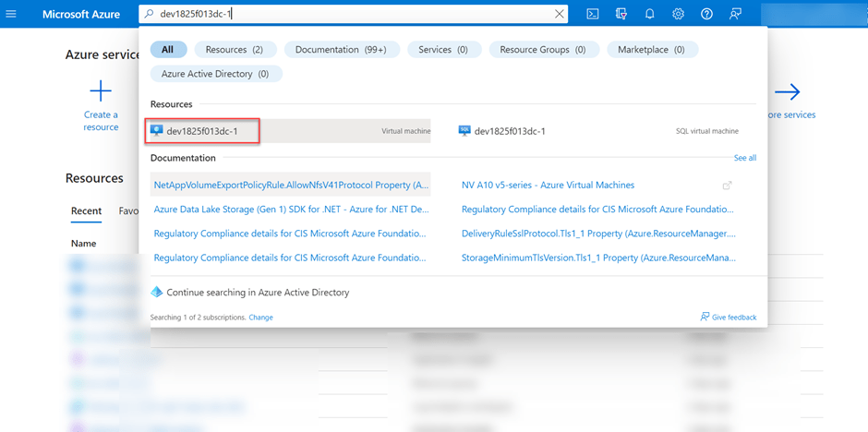Viewport: 868px width, 432px height.
Task: Open the Directories and subscriptions filter icon
Action: click(621, 14)
